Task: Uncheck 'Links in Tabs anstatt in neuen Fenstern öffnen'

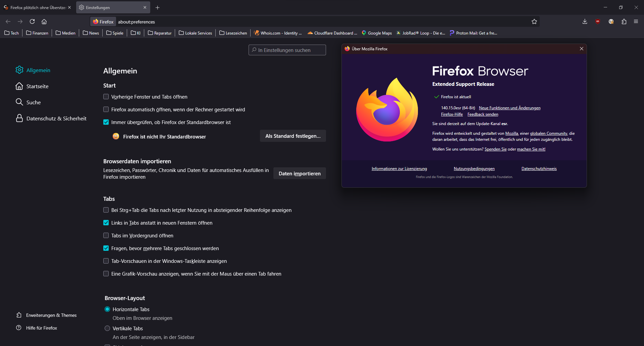Action: 106,223
